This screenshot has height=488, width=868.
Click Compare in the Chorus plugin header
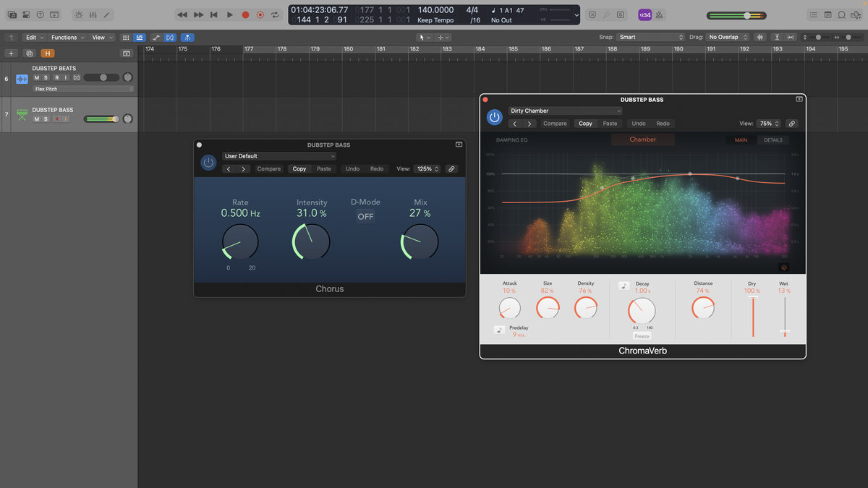[269, 168]
